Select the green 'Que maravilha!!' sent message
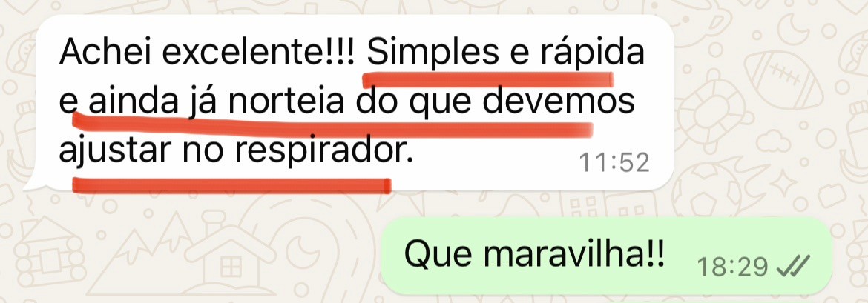Image resolution: width=868 pixels, height=303 pixels. pyautogui.click(x=606, y=256)
